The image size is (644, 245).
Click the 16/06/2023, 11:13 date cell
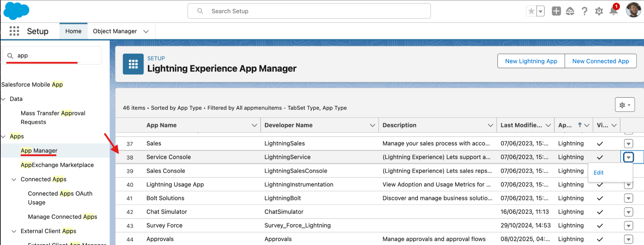525,212
